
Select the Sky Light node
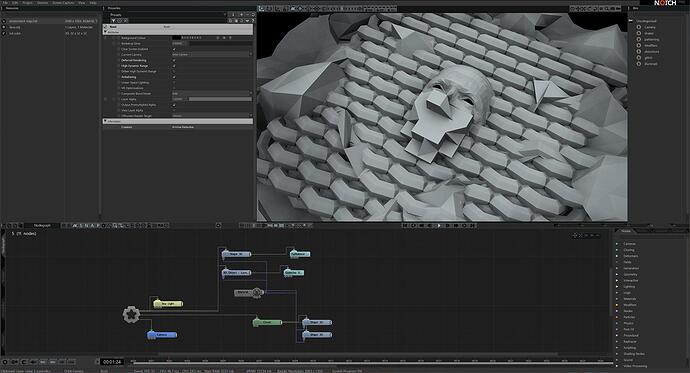[168, 304]
